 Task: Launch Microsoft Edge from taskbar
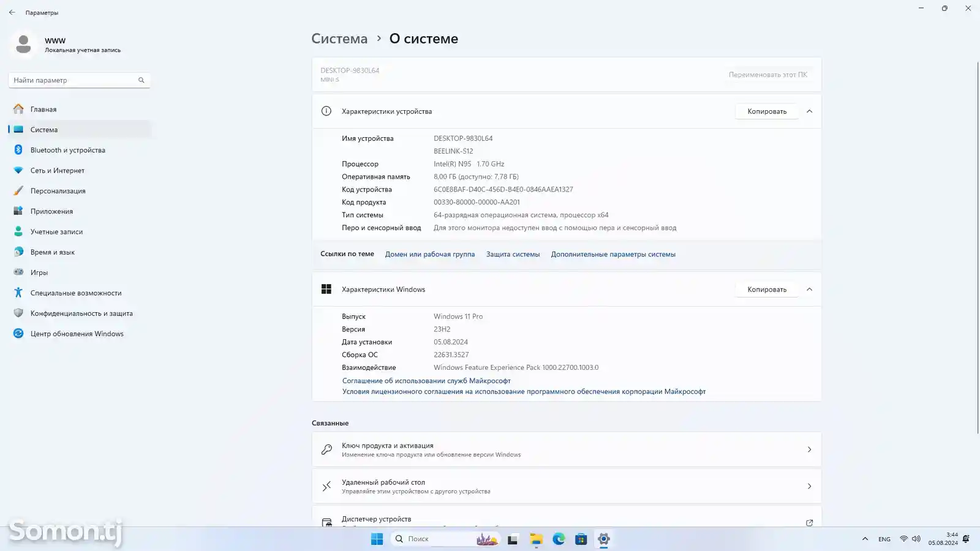559,539
